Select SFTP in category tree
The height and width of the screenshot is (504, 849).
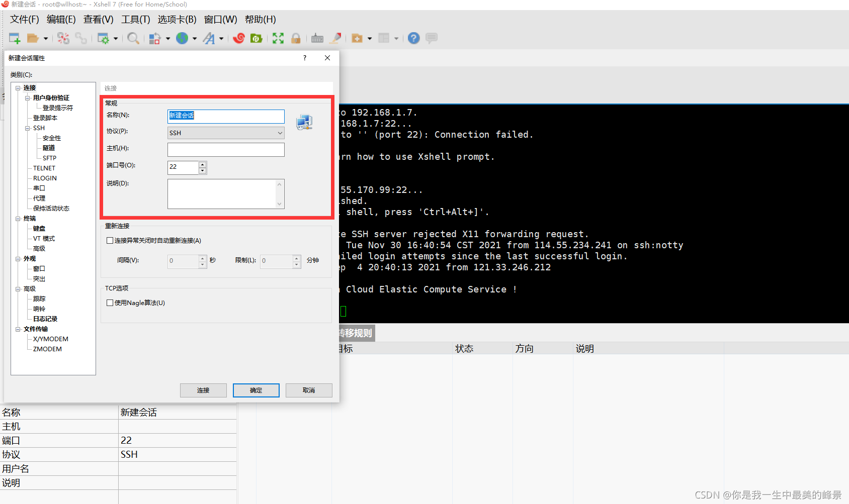point(49,158)
